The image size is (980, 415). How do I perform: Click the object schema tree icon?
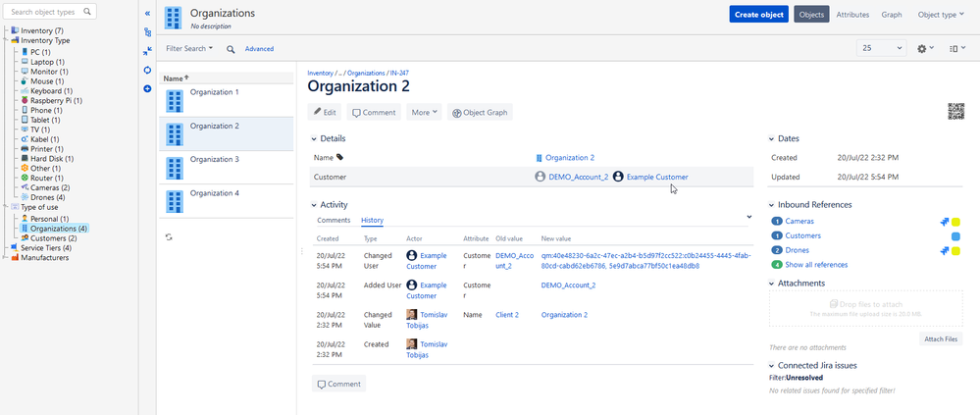click(x=147, y=31)
